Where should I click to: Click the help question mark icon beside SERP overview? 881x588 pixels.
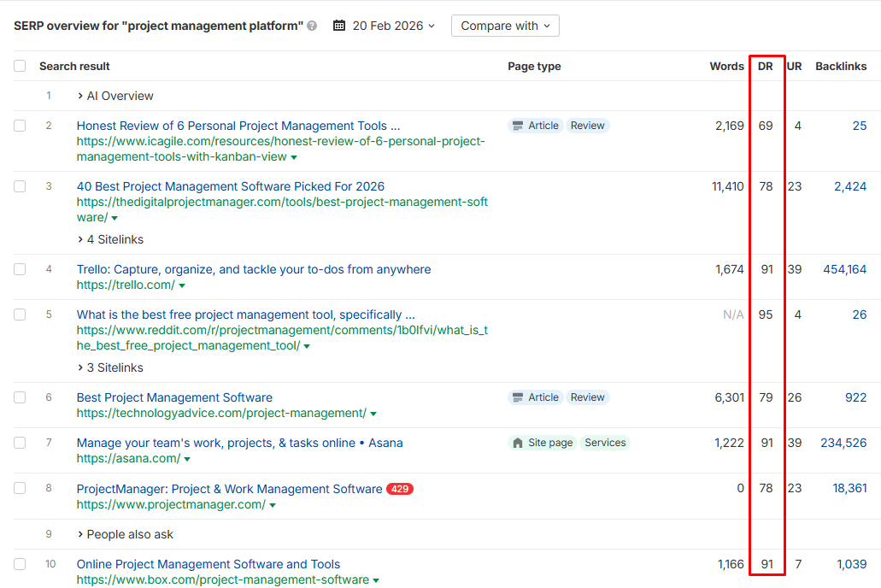click(x=313, y=26)
